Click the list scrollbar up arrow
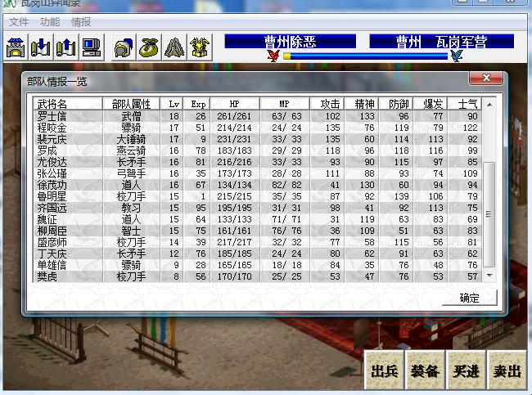Viewport: 532px width, 395px height. (489, 105)
